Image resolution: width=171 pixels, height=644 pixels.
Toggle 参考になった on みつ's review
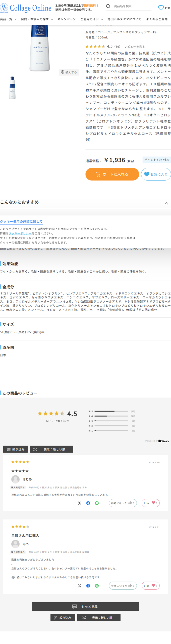(x=123, y=586)
